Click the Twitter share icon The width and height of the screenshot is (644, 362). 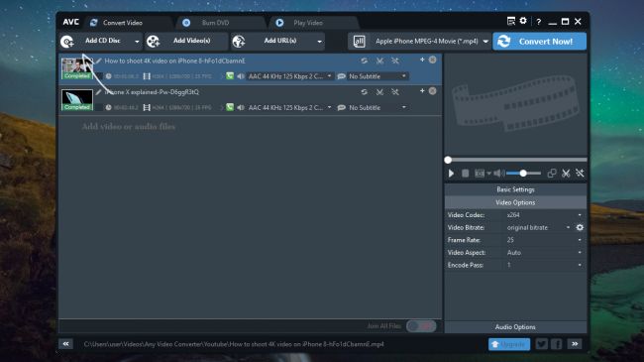(x=542, y=344)
